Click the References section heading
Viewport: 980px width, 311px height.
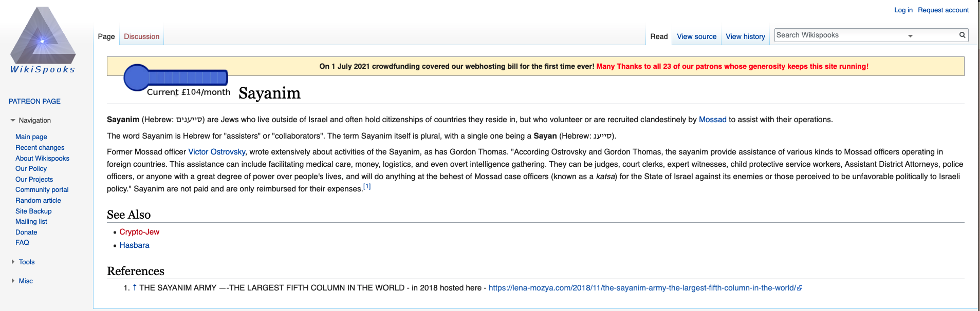point(136,271)
